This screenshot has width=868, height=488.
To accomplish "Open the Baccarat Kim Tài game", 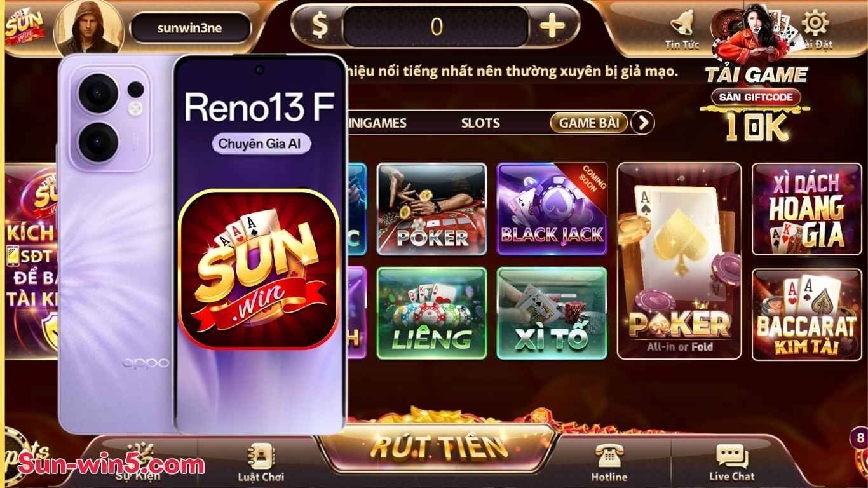I will (x=806, y=315).
